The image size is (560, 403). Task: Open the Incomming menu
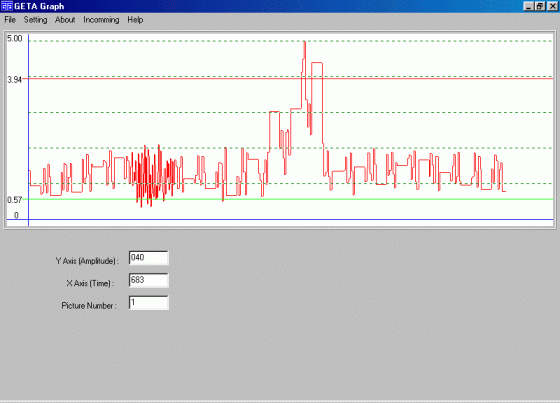[x=101, y=20]
